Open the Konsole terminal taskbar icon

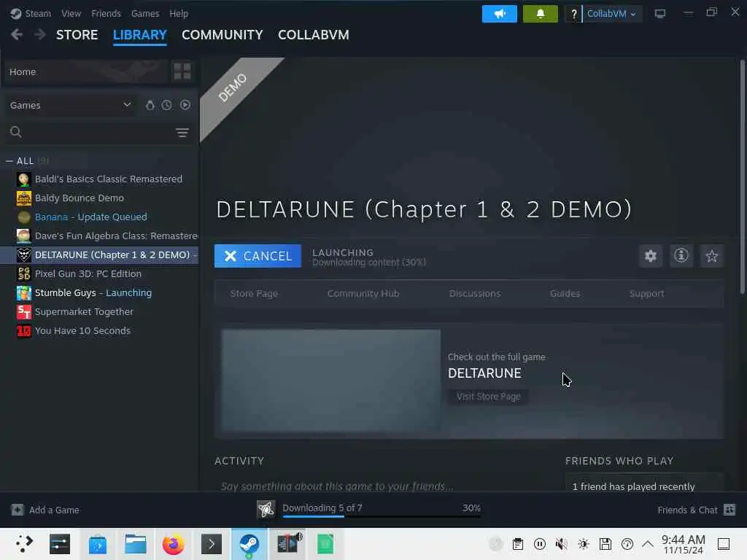click(x=212, y=544)
